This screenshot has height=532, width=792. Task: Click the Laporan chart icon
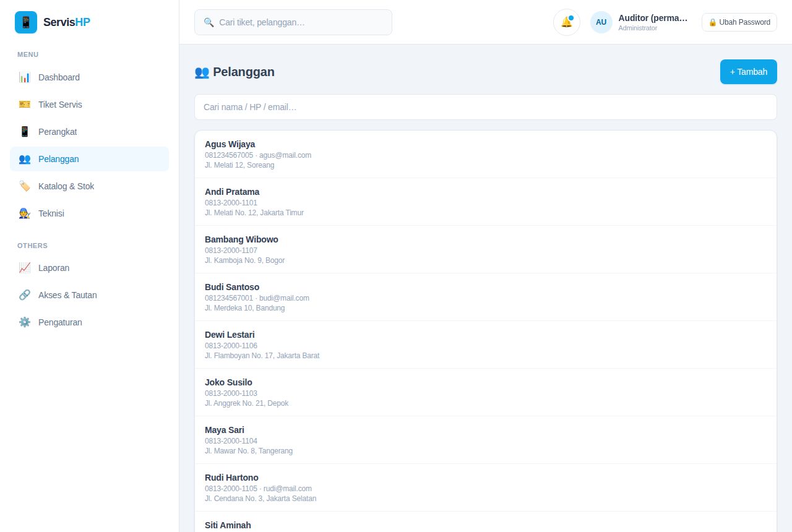click(25, 268)
